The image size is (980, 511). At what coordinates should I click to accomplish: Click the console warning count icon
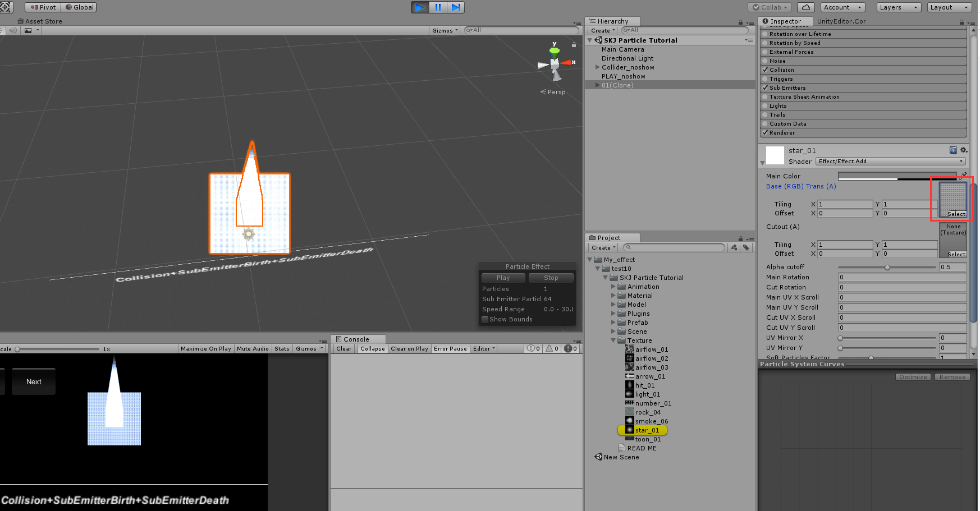[552, 348]
